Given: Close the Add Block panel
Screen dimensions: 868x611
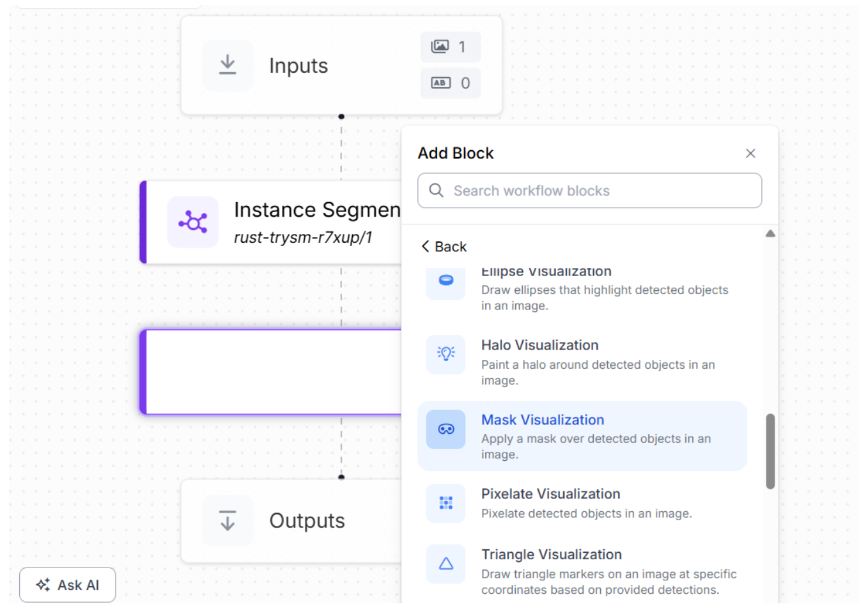Looking at the screenshot, I should (750, 153).
